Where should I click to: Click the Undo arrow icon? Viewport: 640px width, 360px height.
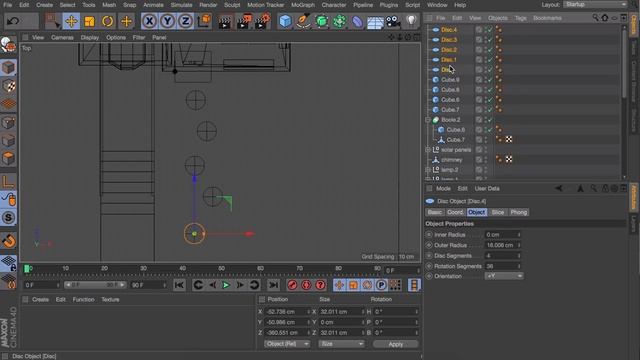tap(13, 21)
